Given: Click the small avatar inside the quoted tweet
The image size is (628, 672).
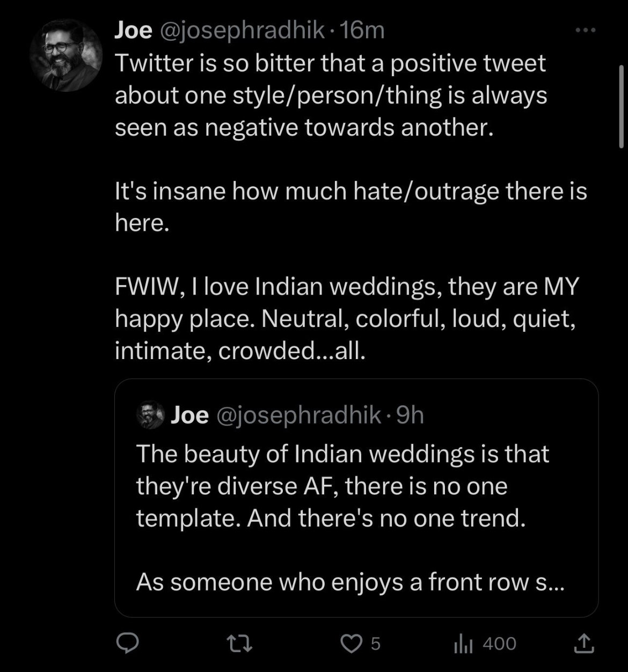Looking at the screenshot, I should pyautogui.click(x=150, y=415).
